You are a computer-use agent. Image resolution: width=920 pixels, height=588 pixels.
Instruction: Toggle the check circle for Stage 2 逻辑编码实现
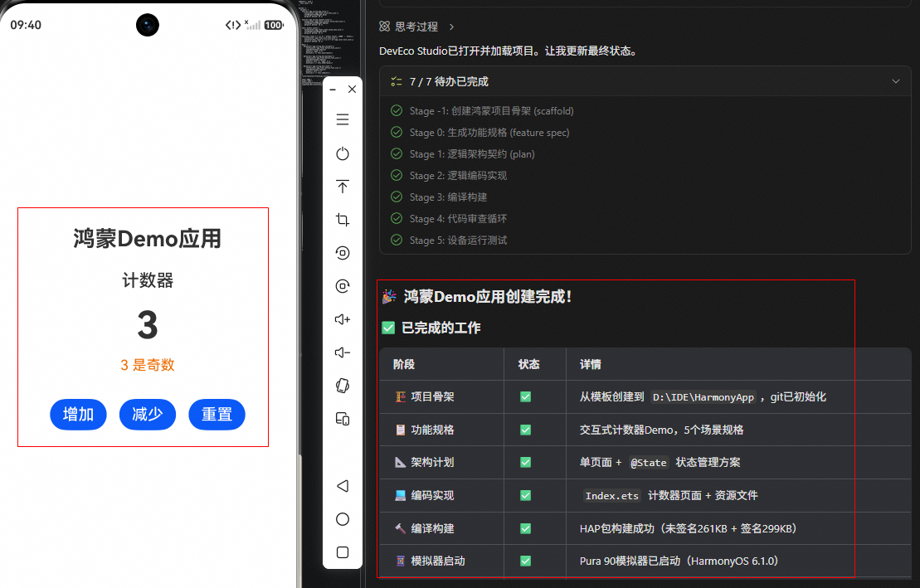(x=397, y=175)
